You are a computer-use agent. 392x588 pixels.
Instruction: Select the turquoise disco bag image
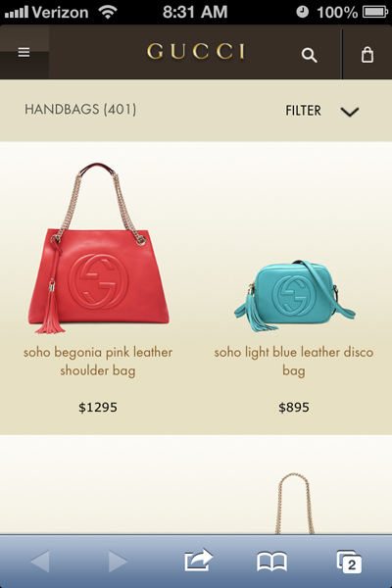[x=295, y=296]
